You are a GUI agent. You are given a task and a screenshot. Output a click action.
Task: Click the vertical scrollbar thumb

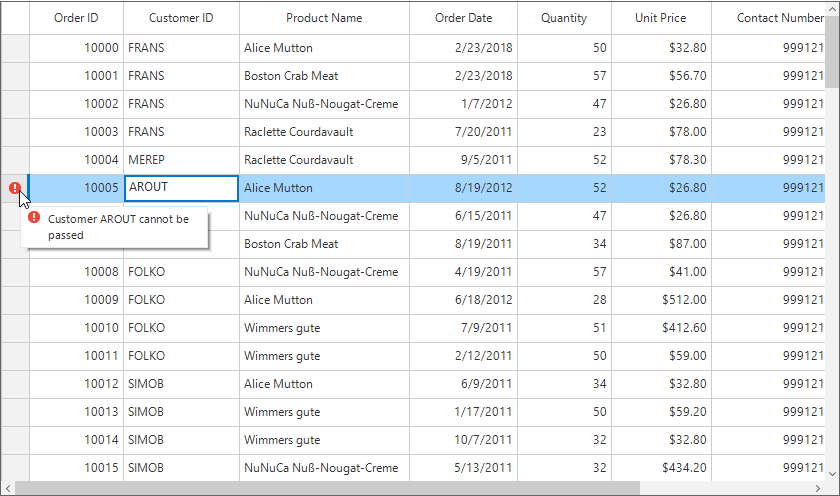pos(832,52)
